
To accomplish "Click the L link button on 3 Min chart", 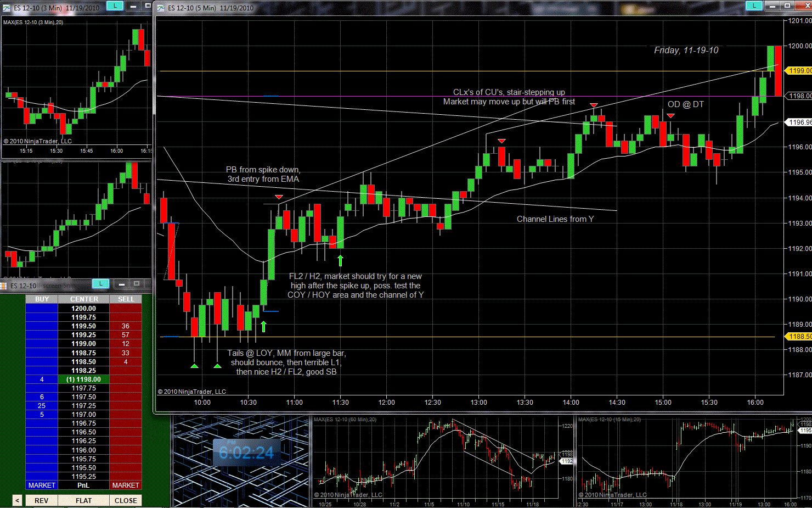I will [114, 5].
